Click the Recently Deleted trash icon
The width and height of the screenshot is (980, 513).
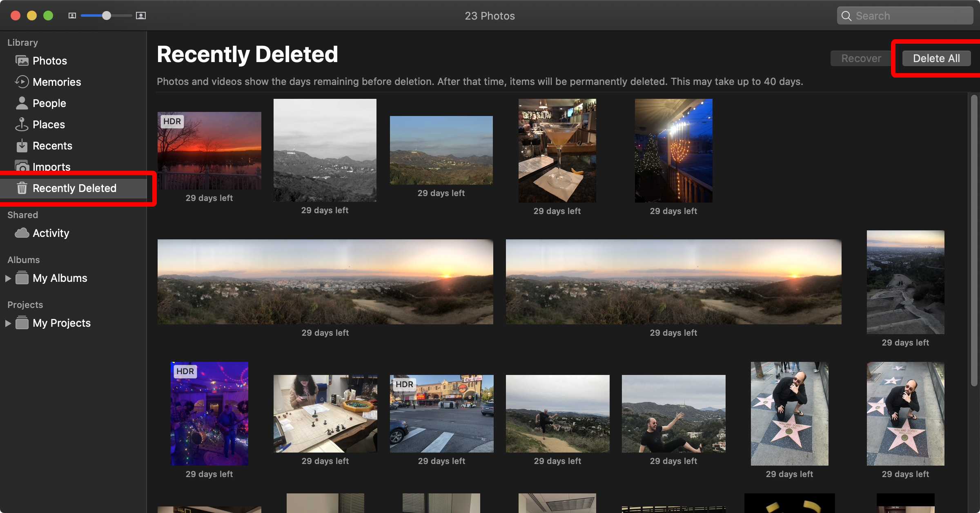(22, 188)
